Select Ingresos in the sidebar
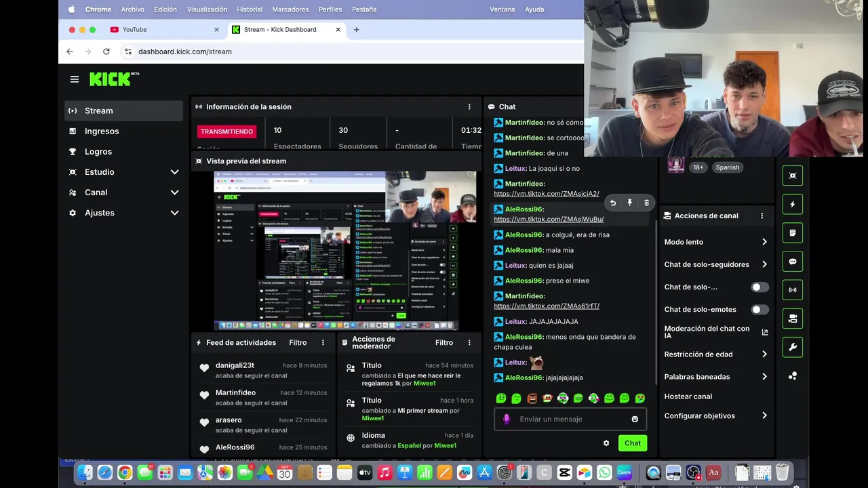 [x=124, y=131]
